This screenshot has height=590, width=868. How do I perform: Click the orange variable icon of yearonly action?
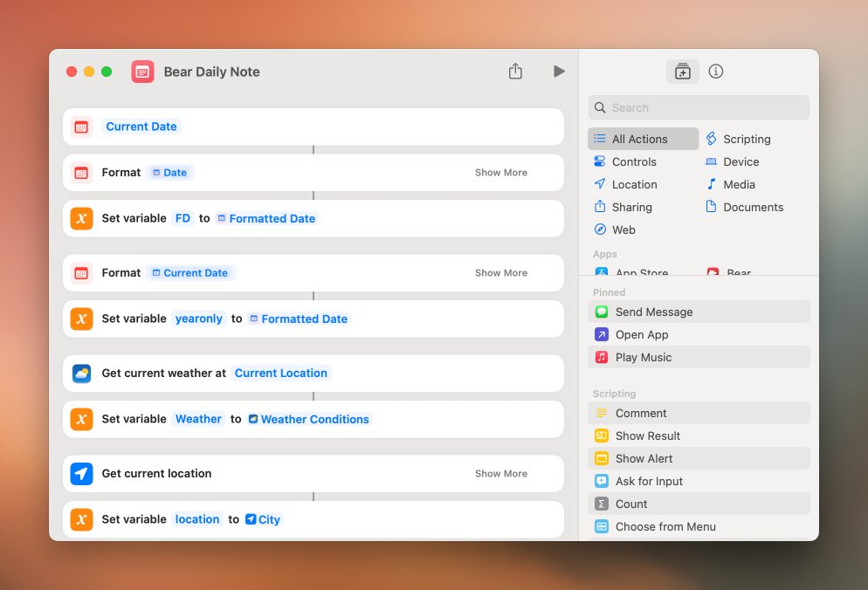pyautogui.click(x=81, y=319)
